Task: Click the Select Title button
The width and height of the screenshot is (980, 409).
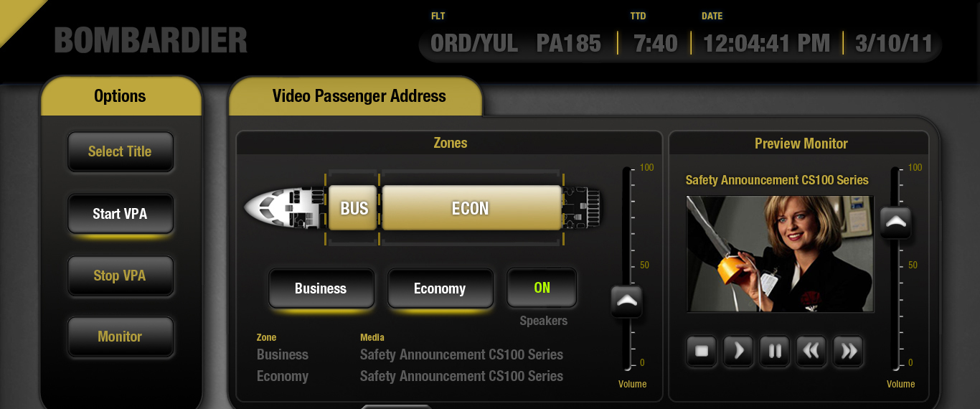Action: 120,151
